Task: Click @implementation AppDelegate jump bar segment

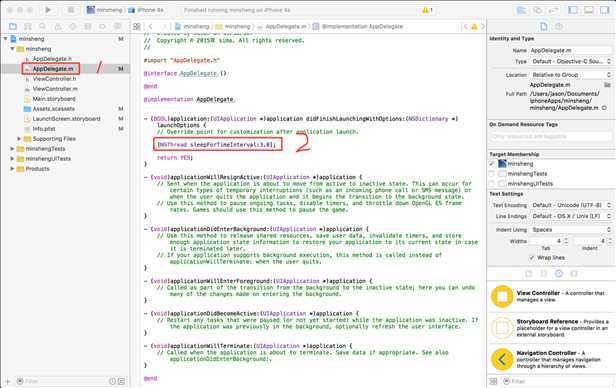Action: point(358,26)
